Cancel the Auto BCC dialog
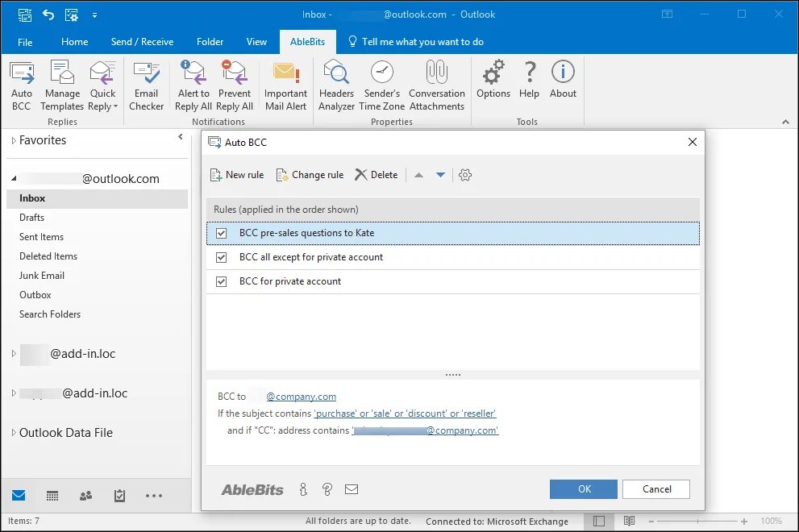This screenshot has width=799, height=532. (656, 489)
